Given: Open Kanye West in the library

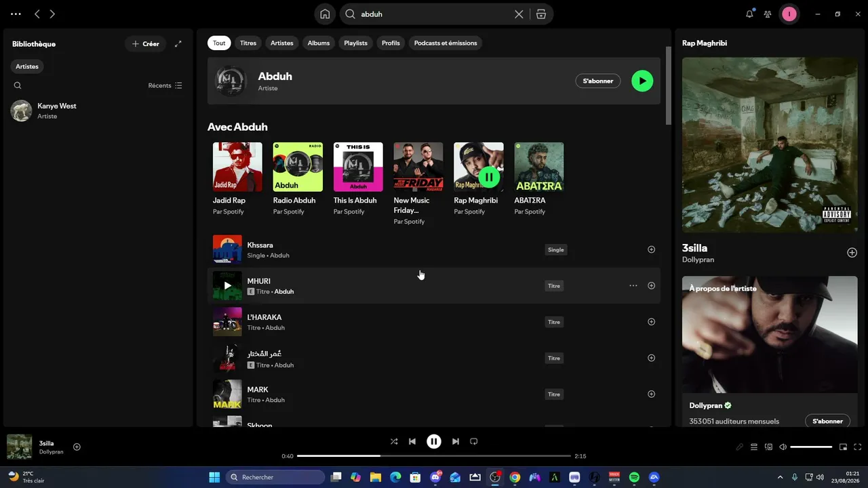Looking at the screenshot, I should click(98, 110).
